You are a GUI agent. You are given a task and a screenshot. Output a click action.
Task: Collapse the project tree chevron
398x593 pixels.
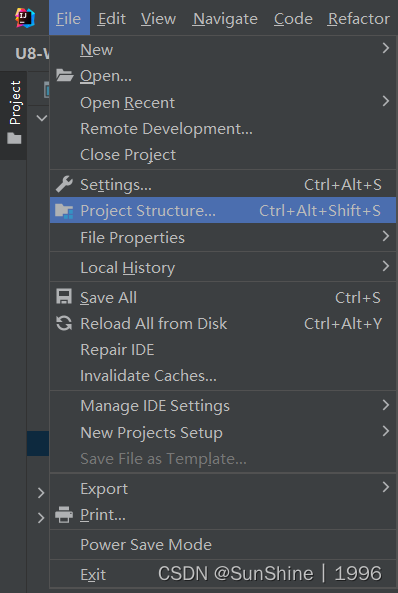pos(42,118)
